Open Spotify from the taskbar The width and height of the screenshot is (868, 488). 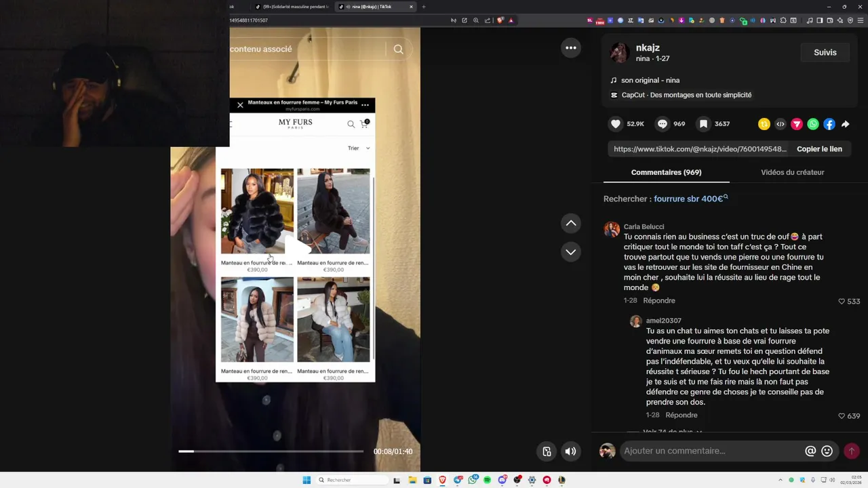(x=487, y=480)
